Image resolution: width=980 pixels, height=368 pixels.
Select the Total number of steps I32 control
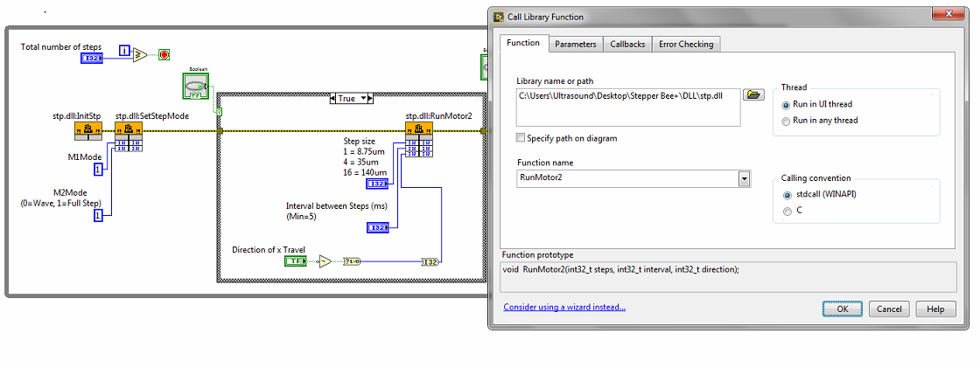point(92,58)
